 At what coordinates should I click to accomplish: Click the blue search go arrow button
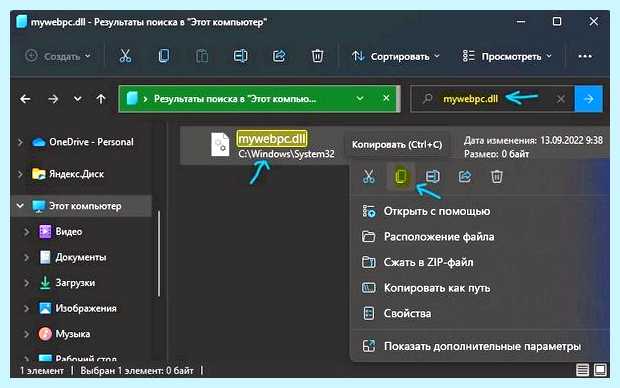click(589, 98)
